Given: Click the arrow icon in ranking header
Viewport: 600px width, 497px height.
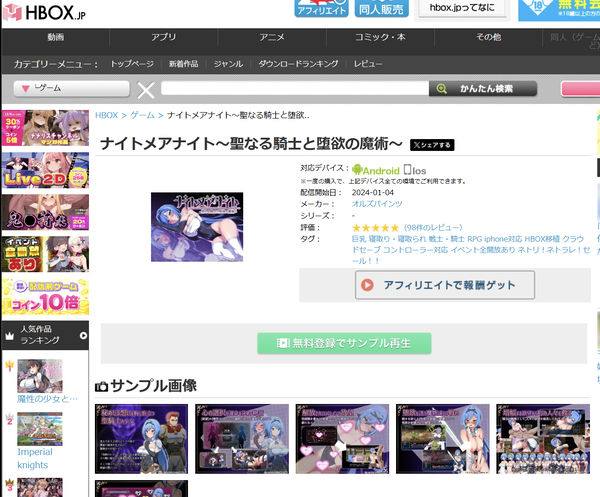Looking at the screenshot, I should [83, 336].
